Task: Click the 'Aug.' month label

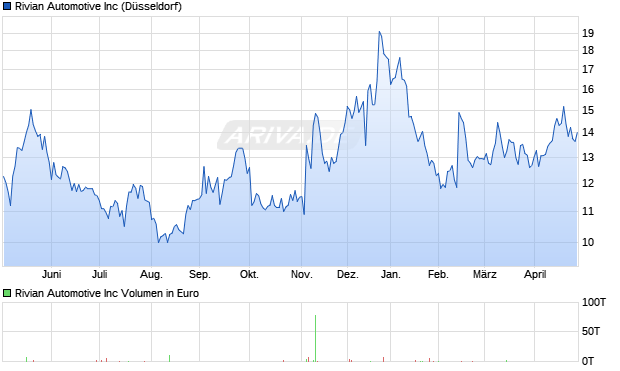Action: coord(151,274)
